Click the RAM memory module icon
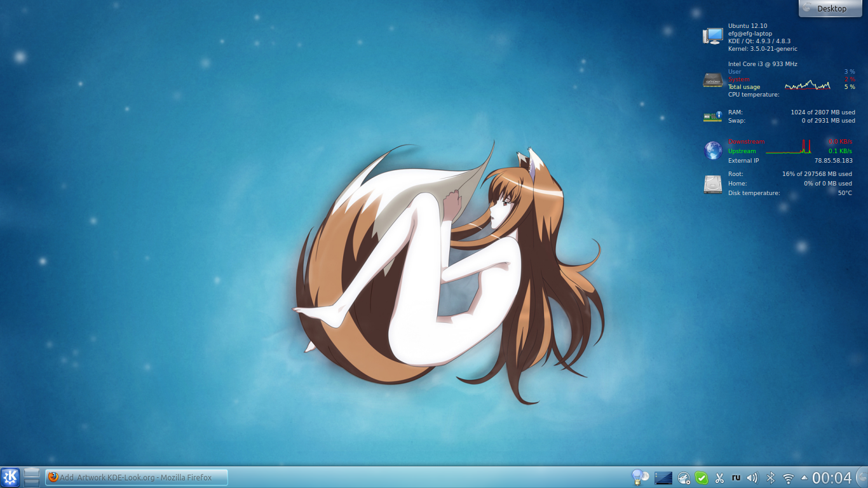The height and width of the screenshot is (488, 868). point(713,116)
